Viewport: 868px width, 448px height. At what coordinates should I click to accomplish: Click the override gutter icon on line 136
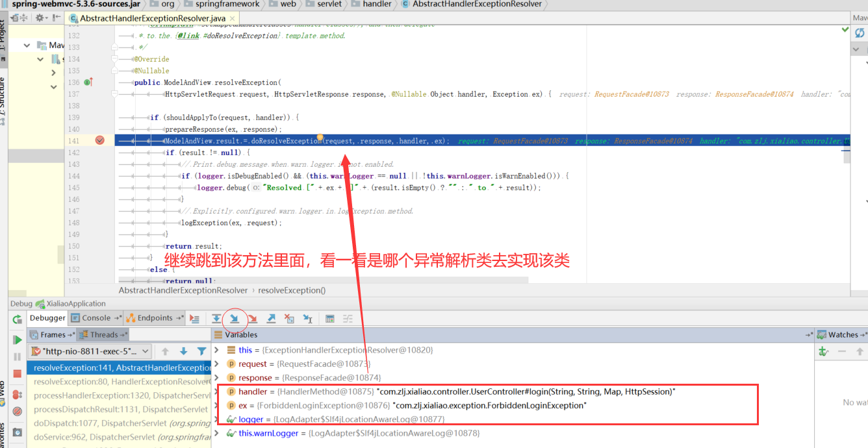tap(88, 82)
